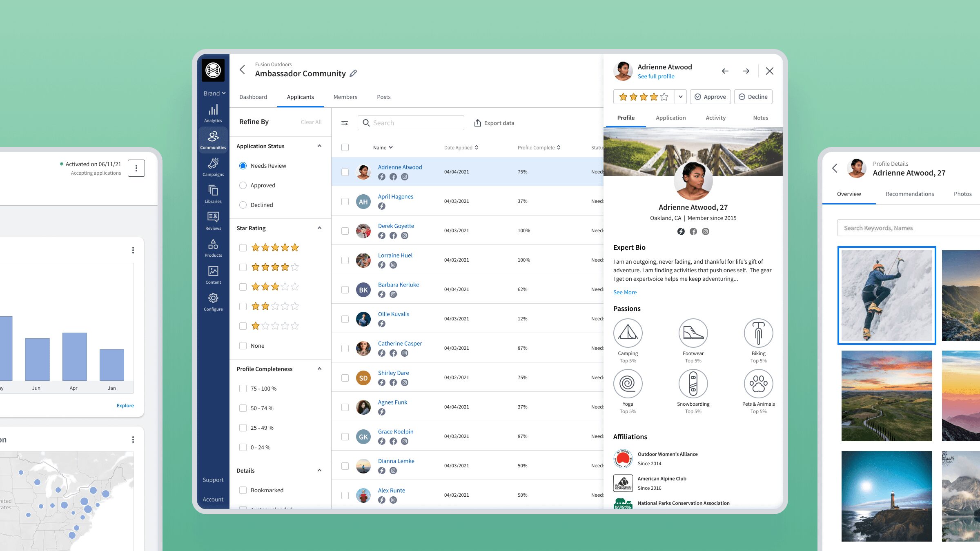The height and width of the screenshot is (551, 980).
Task: Open the star rating dropdown arrow
Action: click(681, 97)
